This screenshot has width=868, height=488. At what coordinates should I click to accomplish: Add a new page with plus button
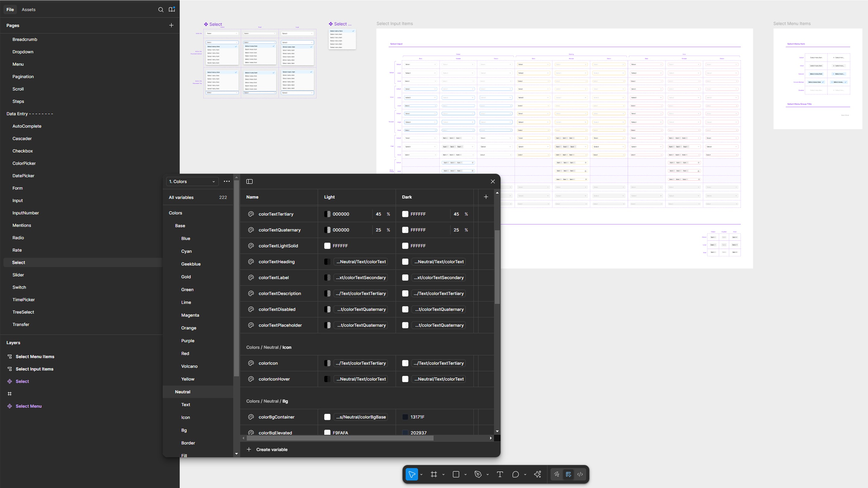(x=171, y=25)
